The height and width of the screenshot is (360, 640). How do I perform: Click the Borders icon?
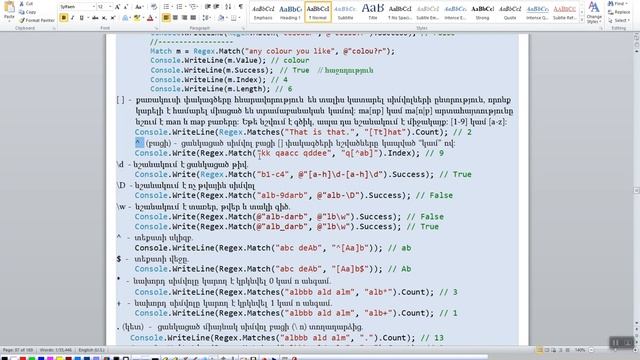coord(234,18)
